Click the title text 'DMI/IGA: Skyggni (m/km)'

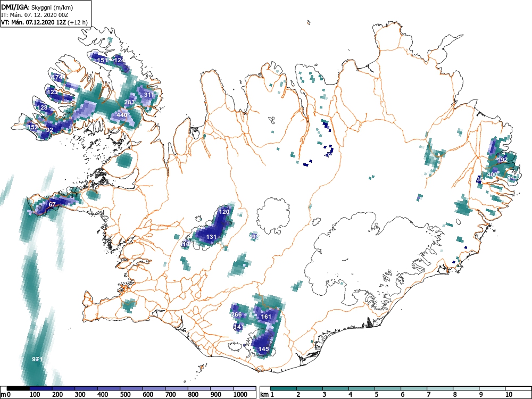click(37, 7)
